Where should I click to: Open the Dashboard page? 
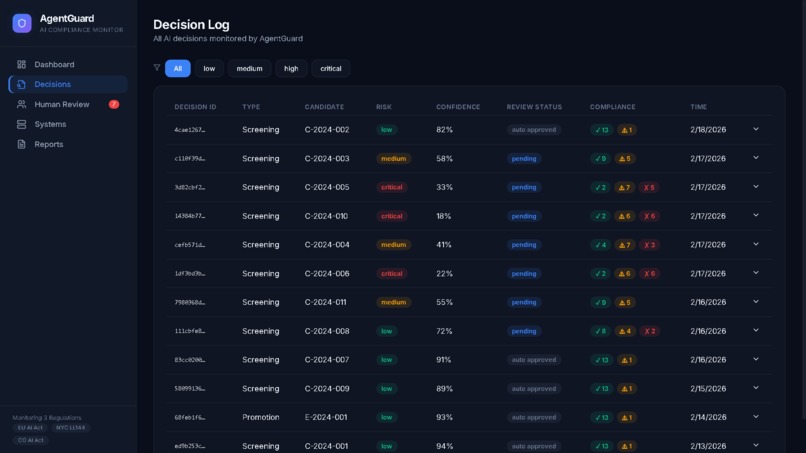[x=68, y=64]
